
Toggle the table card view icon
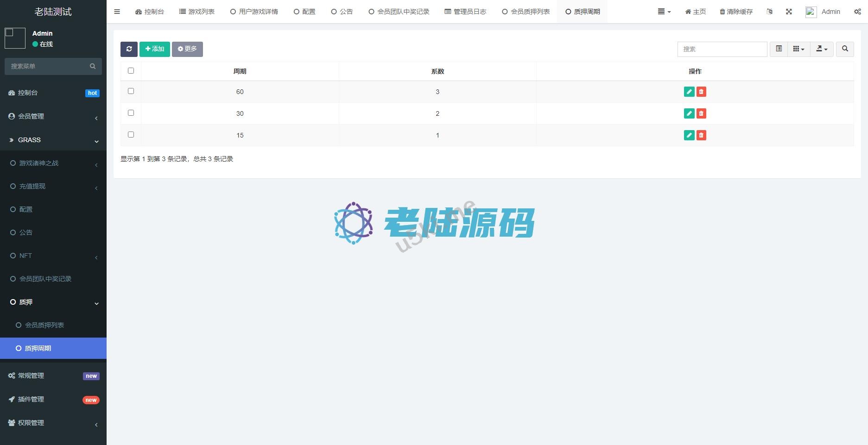click(x=779, y=49)
